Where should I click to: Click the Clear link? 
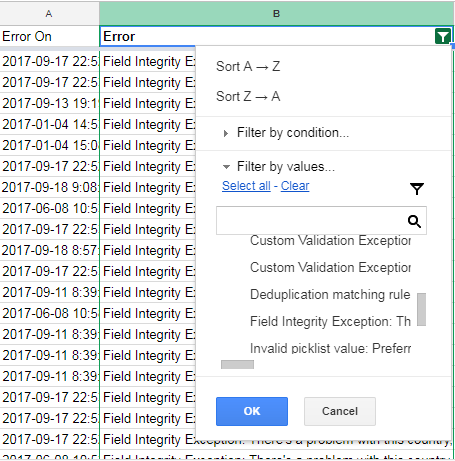[295, 186]
